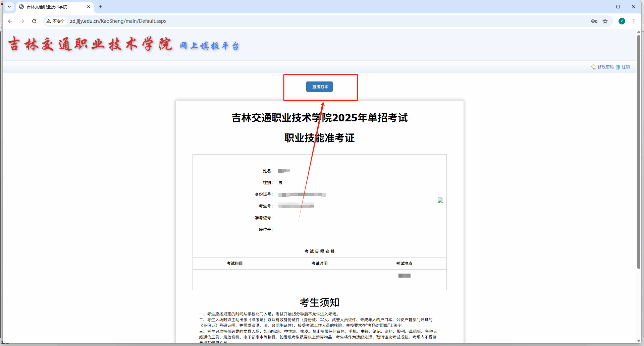Screen dimensions: 644x346
Task: Bookmark this page with star icon
Action: click(x=605, y=21)
